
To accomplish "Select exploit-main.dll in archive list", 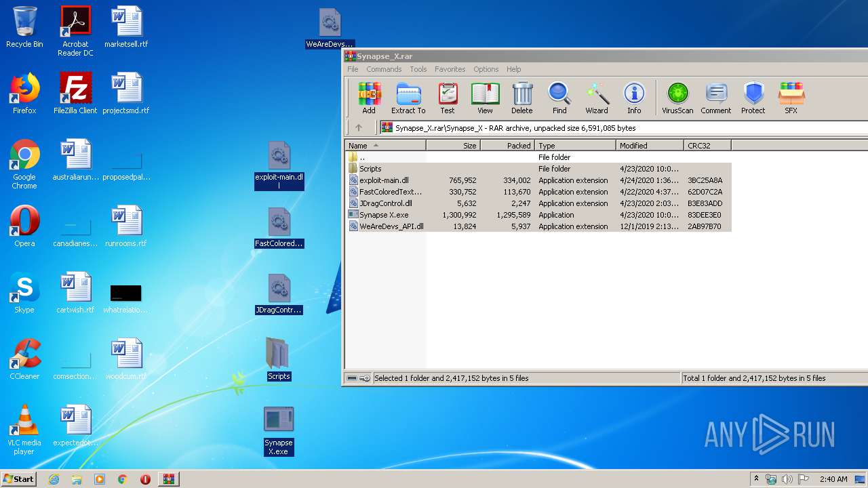I will pos(538,180).
